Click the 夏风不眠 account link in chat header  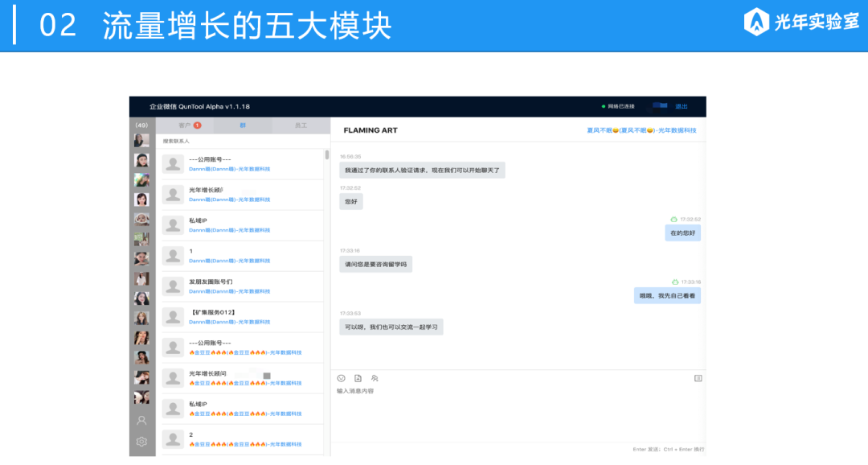click(641, 130)
